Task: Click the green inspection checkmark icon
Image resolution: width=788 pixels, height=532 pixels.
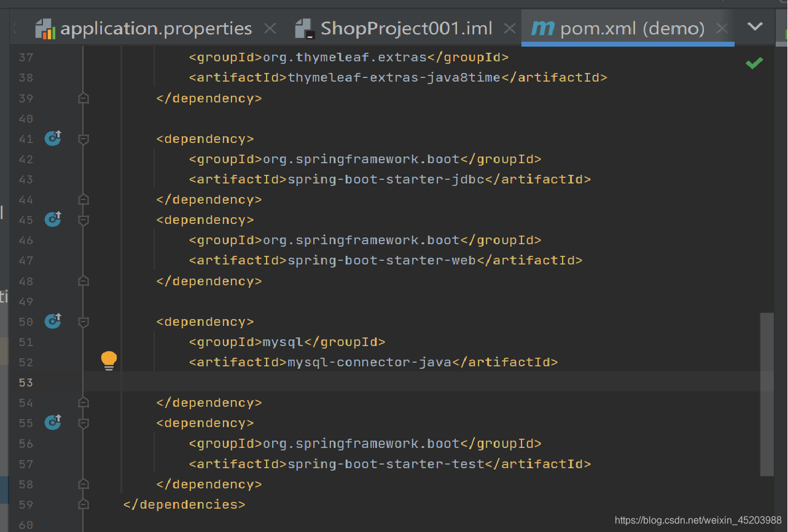Action: 754,63
